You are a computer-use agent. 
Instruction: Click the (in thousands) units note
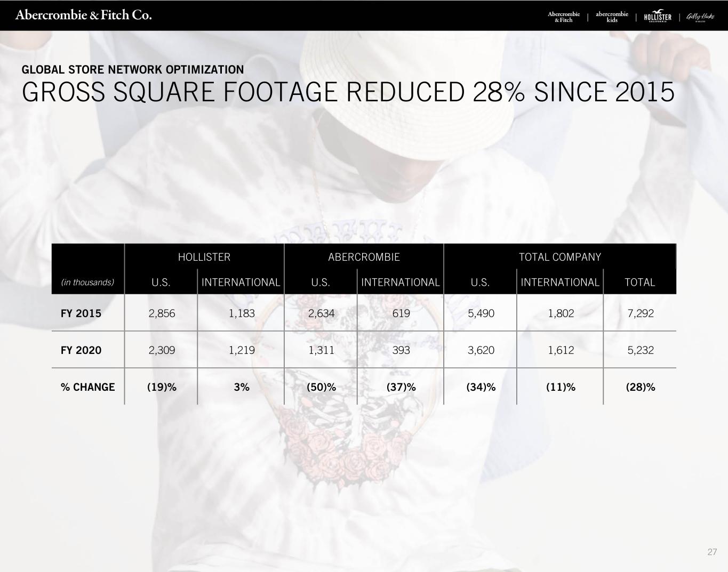coord(87,282)
